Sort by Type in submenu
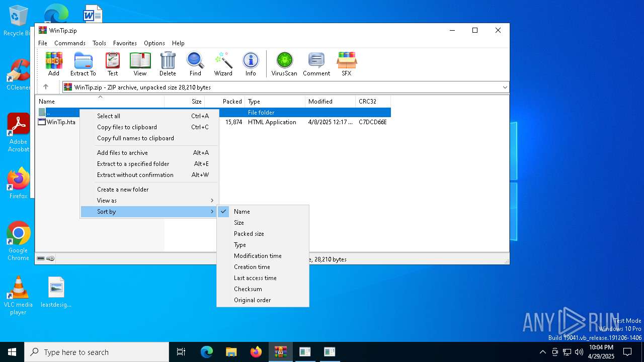Image resolution: width=644 pixels, height=362 pixels. (263, 245)
